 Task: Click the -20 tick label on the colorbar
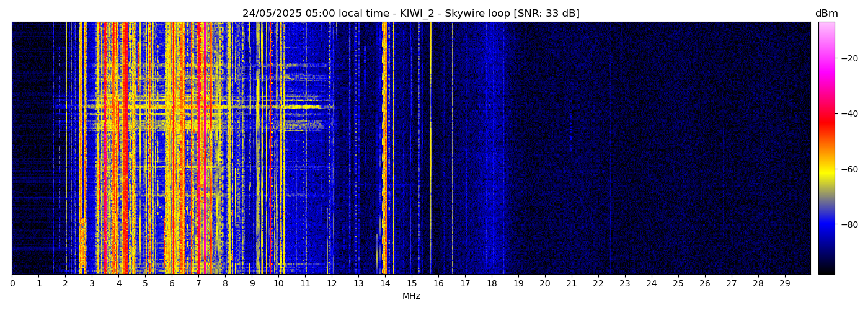click(849, 58)
